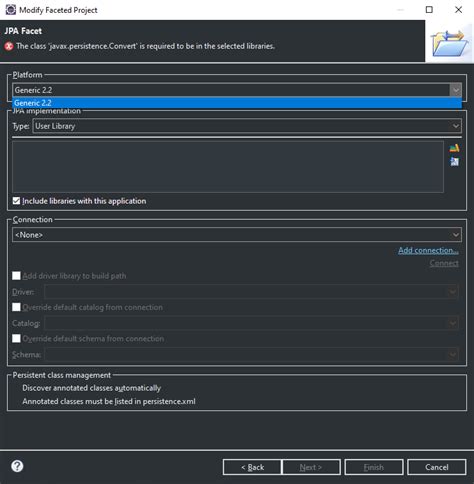Check Override default catalog from connection
Image resolution: width=474 pixels, height=484 pixels.
[x=16, y=307]
